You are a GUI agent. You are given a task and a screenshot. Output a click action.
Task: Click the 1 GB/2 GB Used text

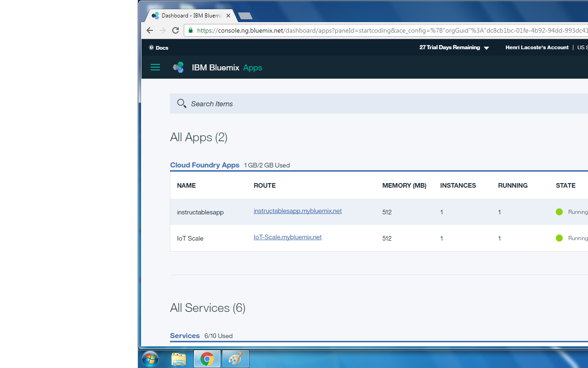coord(267,166)
